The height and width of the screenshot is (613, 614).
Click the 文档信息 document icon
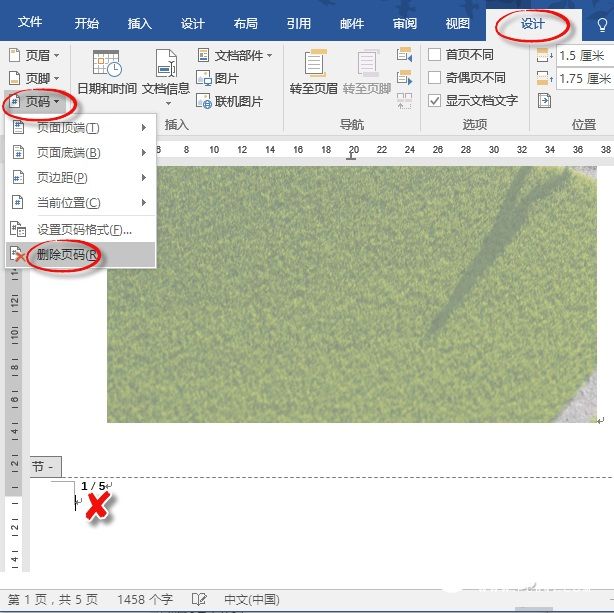pyautogui.click(x=166, y=63)
